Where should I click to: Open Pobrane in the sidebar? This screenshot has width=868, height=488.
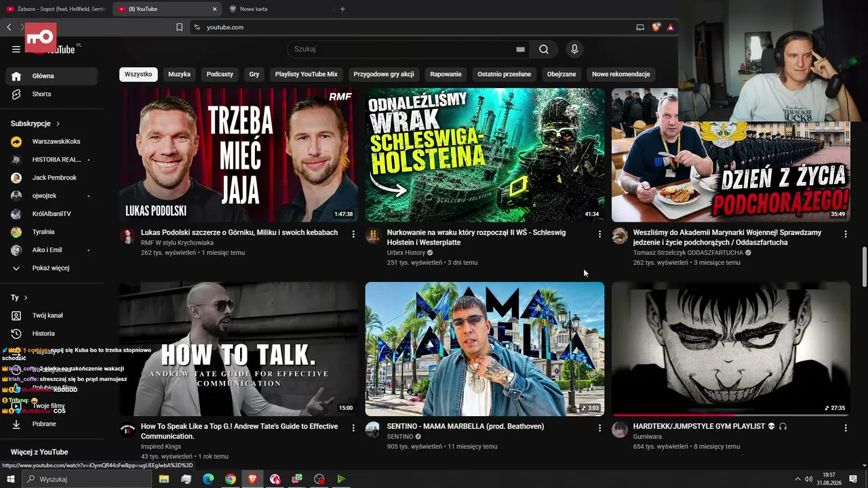[x=52, y=424]
